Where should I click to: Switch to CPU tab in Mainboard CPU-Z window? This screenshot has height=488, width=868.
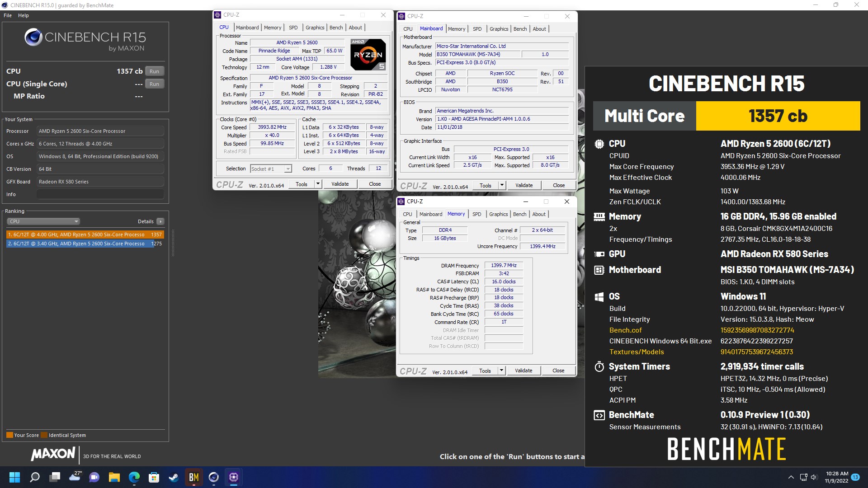tap(408, 29)
